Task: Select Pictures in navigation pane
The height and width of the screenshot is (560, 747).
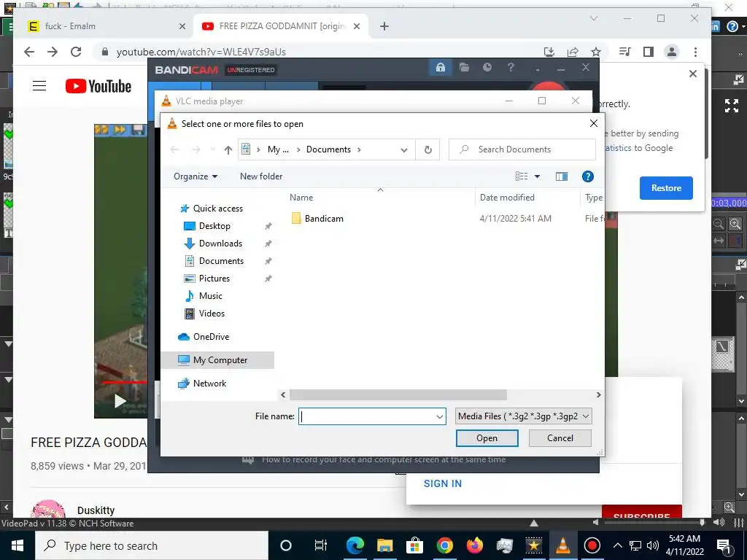Action: 214,279
